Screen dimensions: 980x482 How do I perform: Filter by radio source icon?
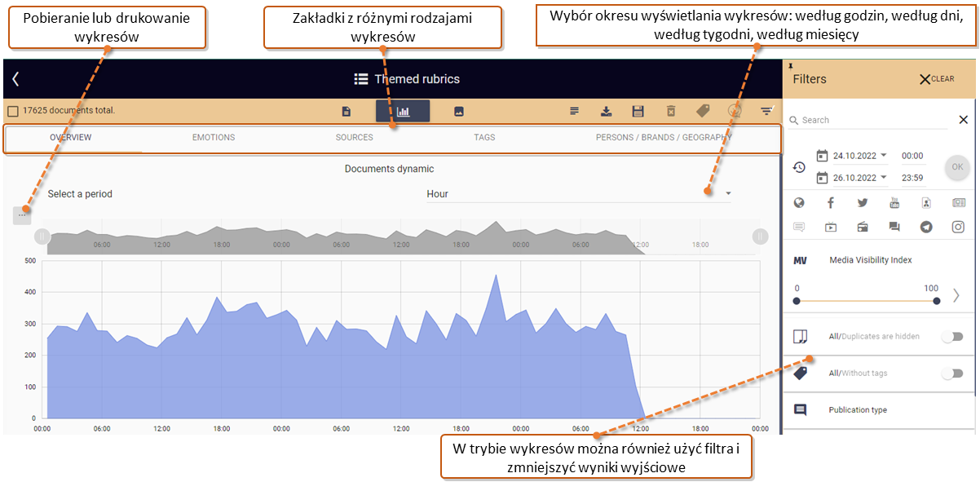[x=863, y=228]
